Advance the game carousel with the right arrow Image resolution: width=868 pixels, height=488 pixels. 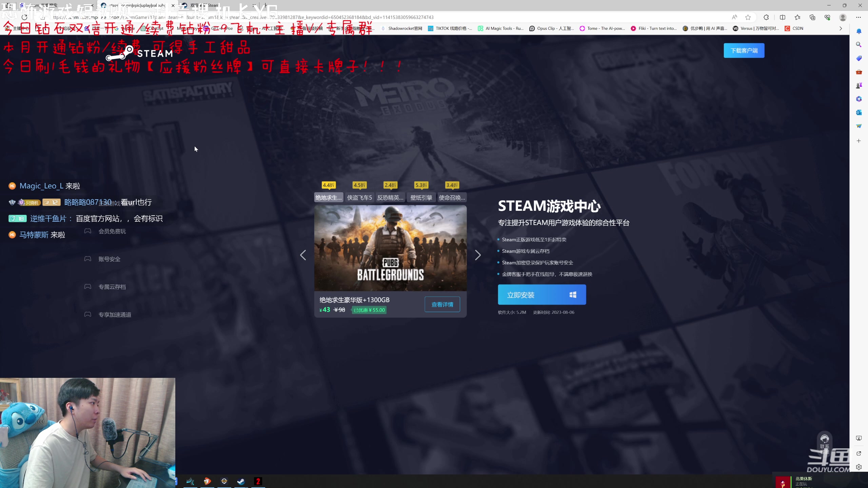click(478, 255)
